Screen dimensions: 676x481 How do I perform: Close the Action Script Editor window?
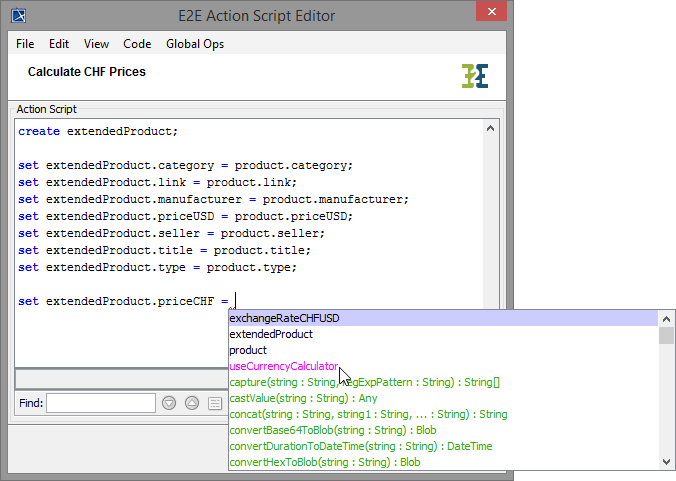488,14
